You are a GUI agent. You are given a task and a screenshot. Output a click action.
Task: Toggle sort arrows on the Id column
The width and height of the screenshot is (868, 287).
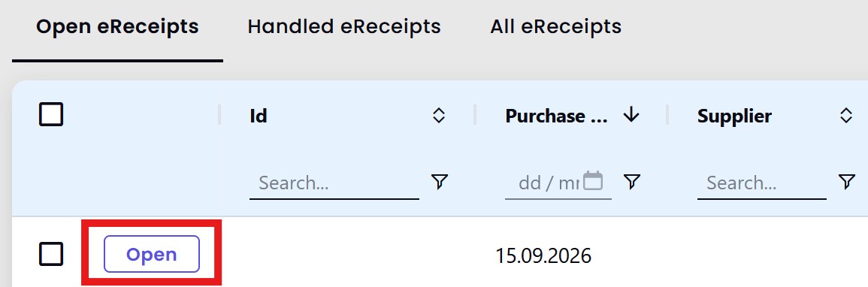point(438,116)
